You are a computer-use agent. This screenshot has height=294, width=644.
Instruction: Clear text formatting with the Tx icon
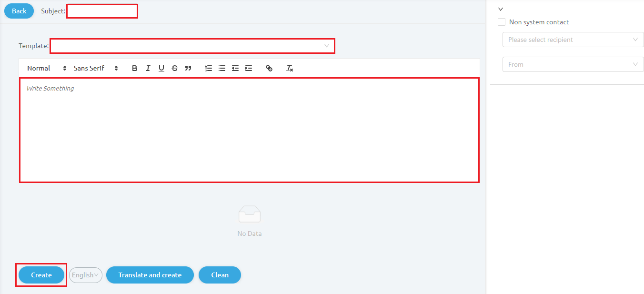(290, 68)
